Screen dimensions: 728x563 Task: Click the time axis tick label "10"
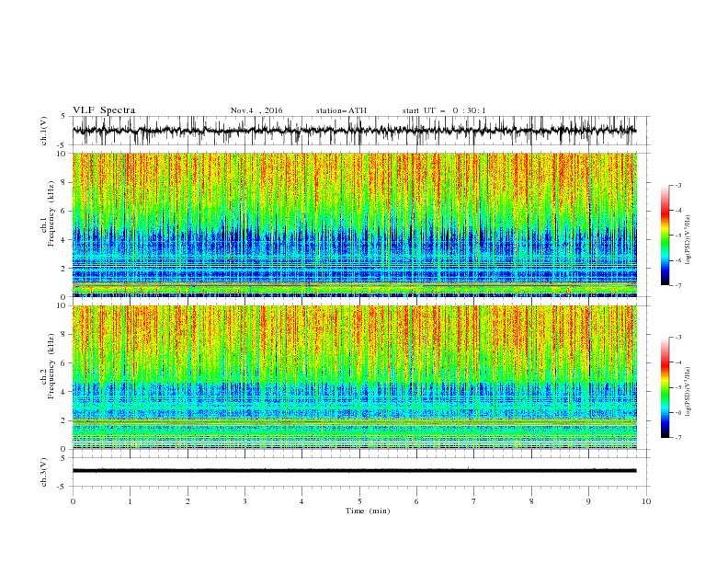pos(646,501)
